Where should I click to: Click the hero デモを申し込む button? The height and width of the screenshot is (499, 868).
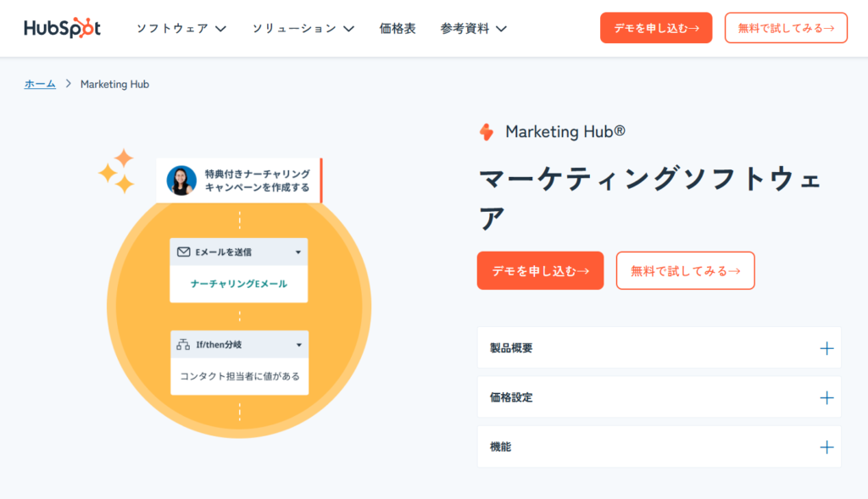(540, 270)
